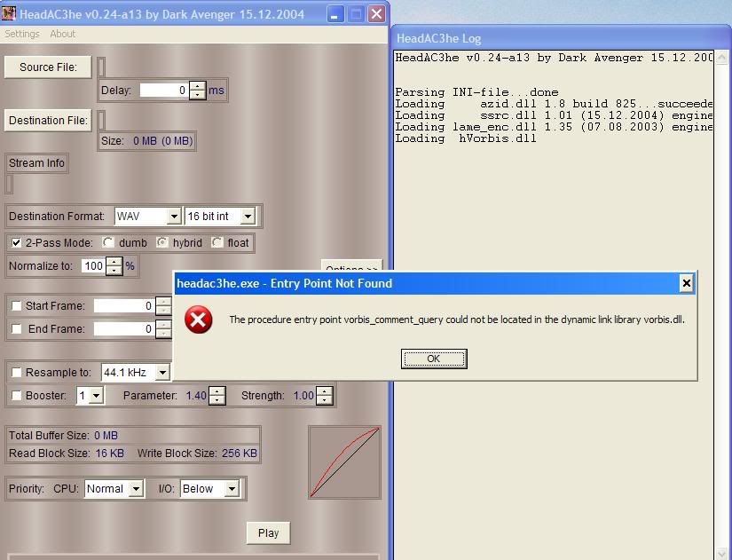Decrease the Strength 1.00 value
Screen dimensions: 732x560
click(x=324, y=399)
